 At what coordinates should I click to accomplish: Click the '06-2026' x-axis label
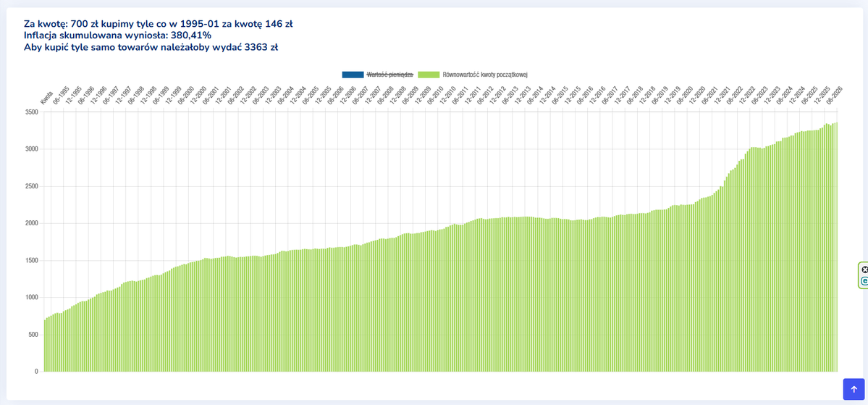(835, 96)
